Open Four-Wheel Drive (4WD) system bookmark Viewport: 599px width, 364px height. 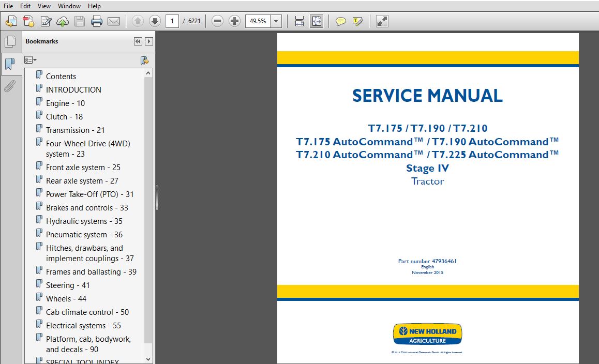tap(88, 148)
